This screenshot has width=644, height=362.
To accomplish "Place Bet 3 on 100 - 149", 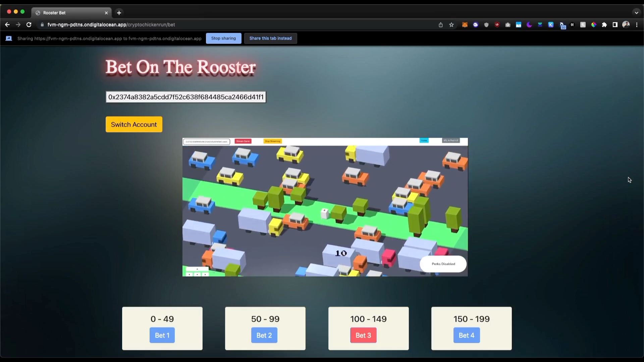I will (363, 335).
